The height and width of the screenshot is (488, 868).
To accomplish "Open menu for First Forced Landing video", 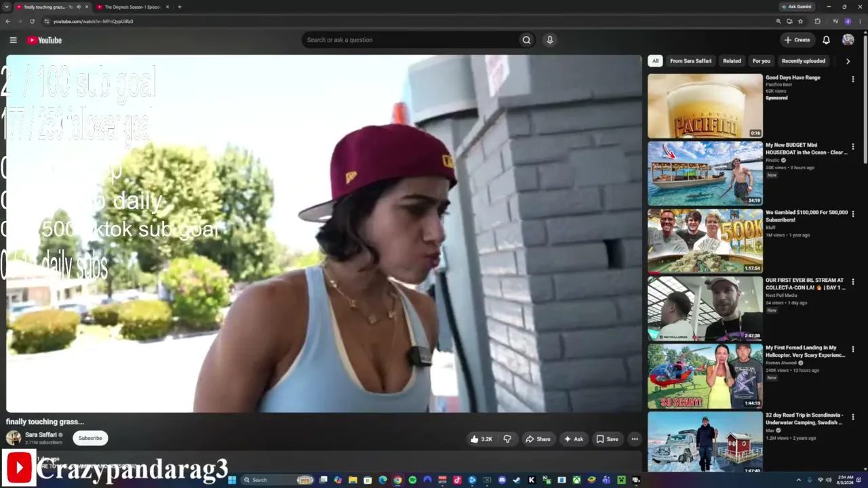I will click(x=852, y=350).
